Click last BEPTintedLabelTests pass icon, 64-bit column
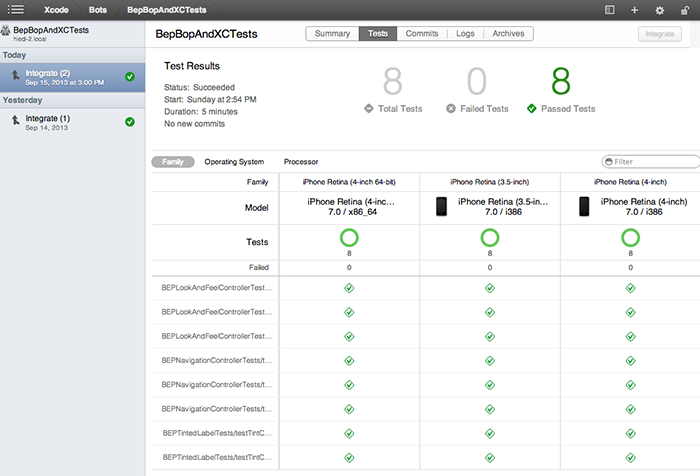This screenshot has width=700, height=476. coord(349,458)
